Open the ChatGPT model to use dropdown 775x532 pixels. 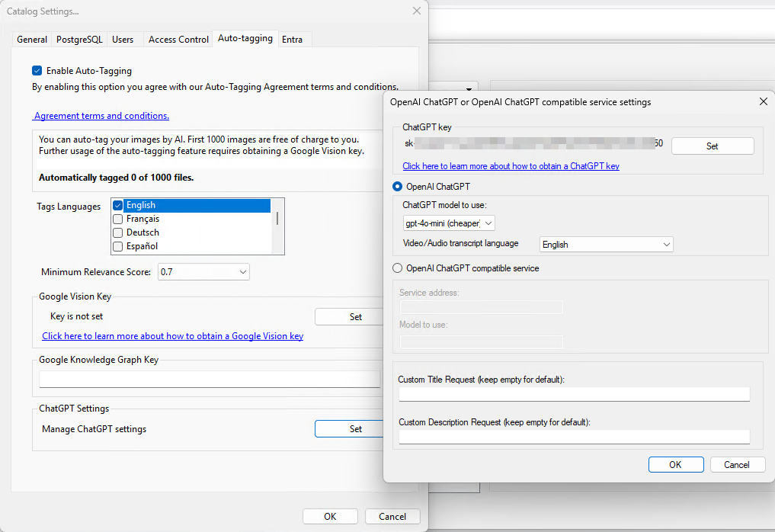(449, 223)
